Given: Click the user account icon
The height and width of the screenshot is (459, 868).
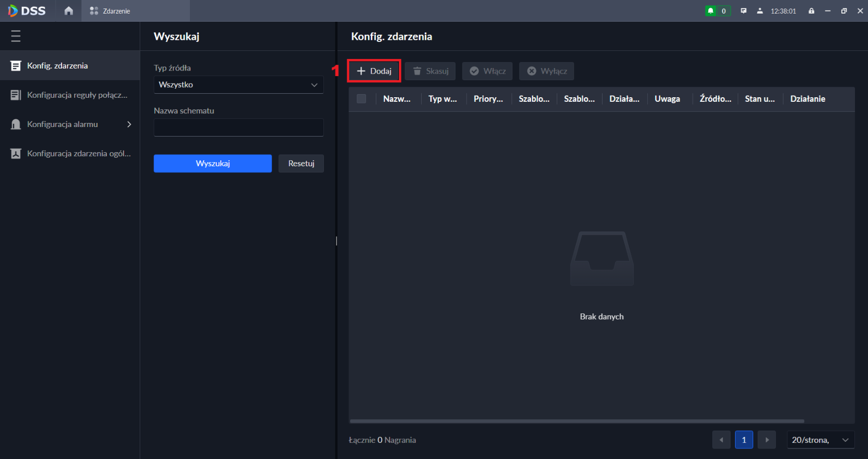Looking at the screenshot, I should (x=760, y=11).
